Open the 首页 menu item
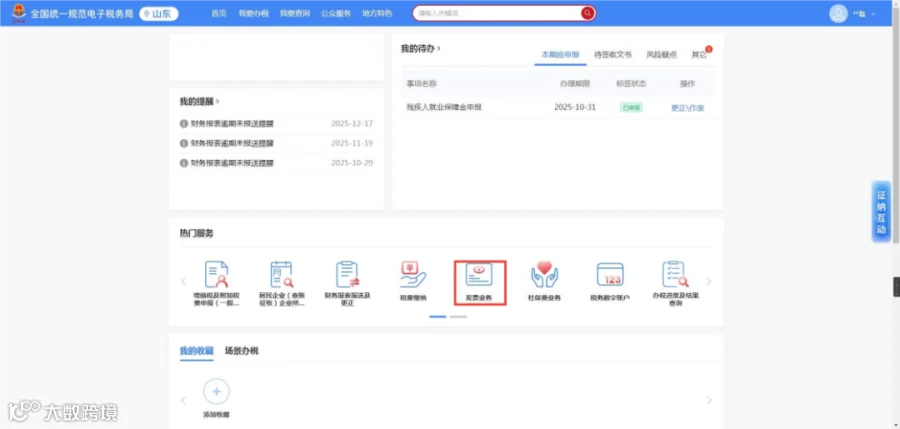This screenshot has width=900, height=429. coord(219,13)
